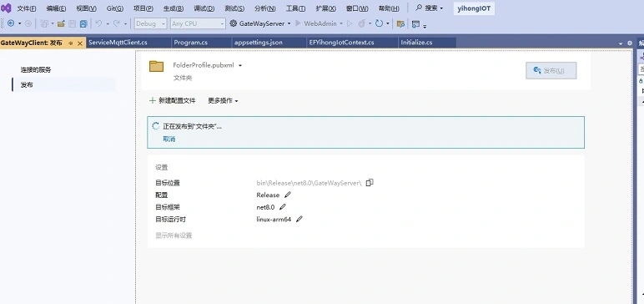The height and width of the screenshot is (304, 644).
Task: Click the yihongIOT solution name label
Action: coord(474,8)
